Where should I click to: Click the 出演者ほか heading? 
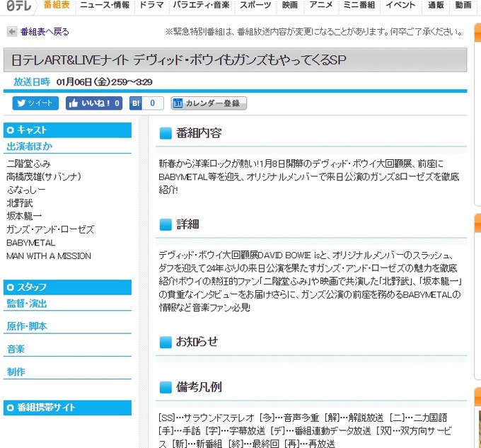(x=30, y=147)
